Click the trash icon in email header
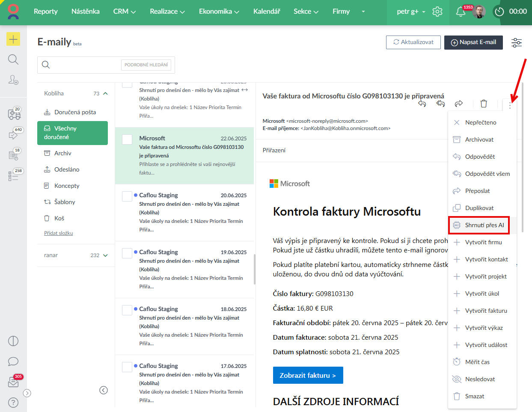This screenshot has height=412, width=532. pyautogui.click(x=484, y=104)
